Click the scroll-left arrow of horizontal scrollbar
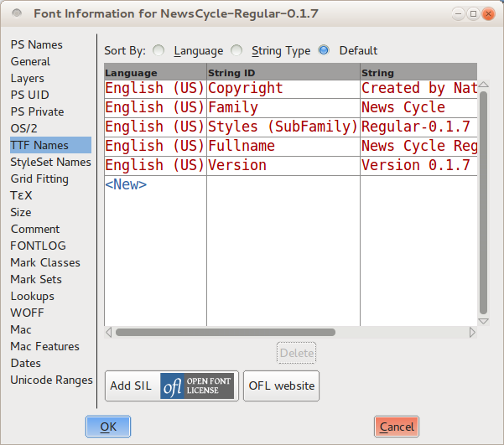 click(x=109, y=333)
